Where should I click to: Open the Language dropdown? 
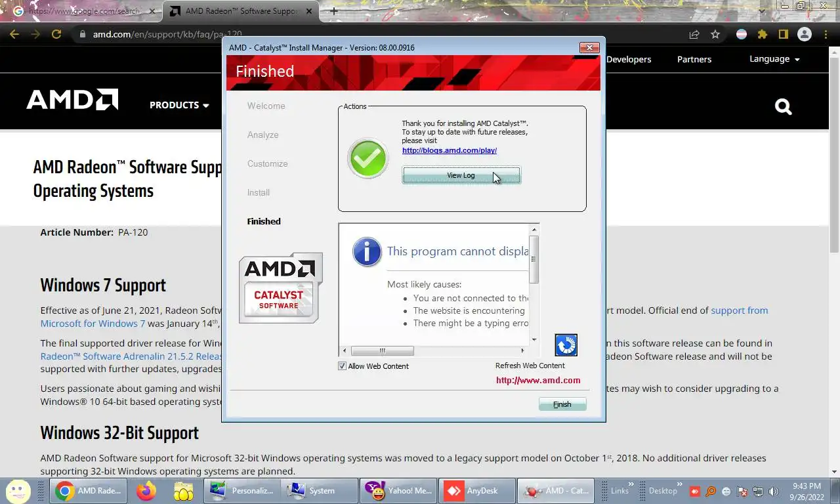point(774,59)
